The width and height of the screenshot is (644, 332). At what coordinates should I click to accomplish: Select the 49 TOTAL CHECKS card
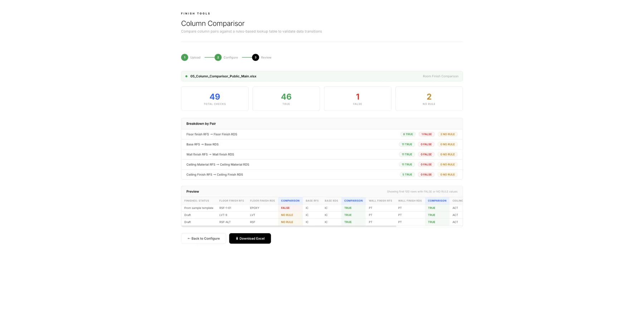pos(214,98)
